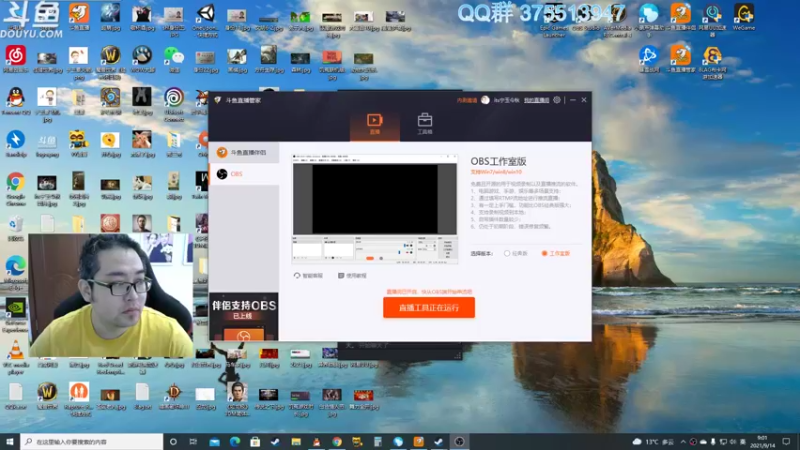Screen dimensions: 800x450
Task: Open WeChat green desktop icon
Action: pyautogui.click(x=174, y=59)
